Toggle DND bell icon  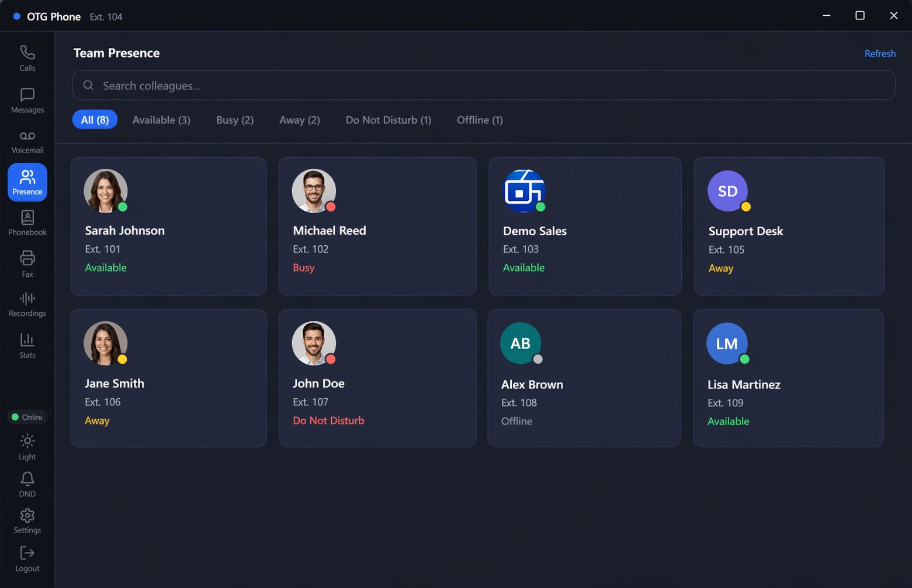[x=27, y=479]
